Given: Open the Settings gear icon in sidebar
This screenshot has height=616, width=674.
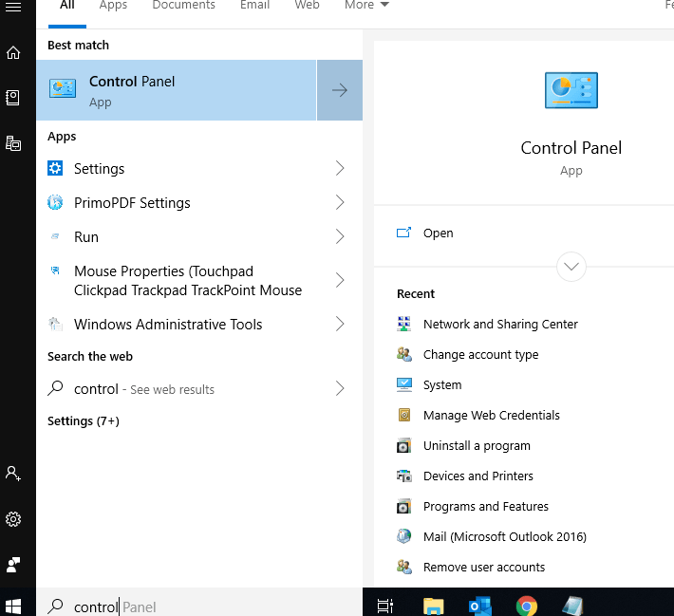Looking at the screenshot, I should click(x=13, y=519).
